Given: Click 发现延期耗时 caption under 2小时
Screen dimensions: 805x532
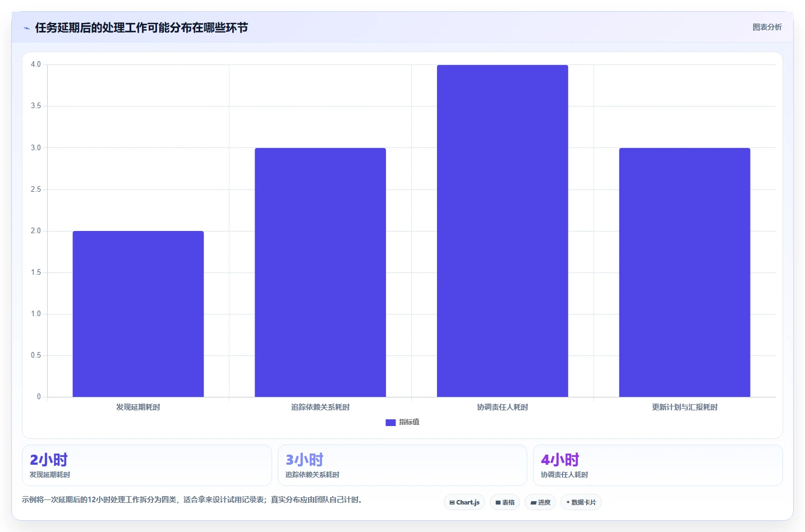Looking at the screenshot, I should click(50, 475).
